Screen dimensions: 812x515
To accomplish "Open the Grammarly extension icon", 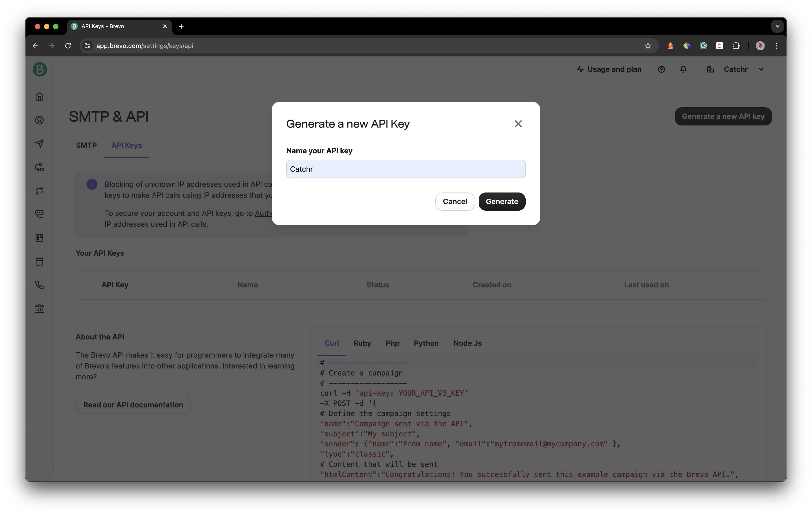I will coord(703,46).
